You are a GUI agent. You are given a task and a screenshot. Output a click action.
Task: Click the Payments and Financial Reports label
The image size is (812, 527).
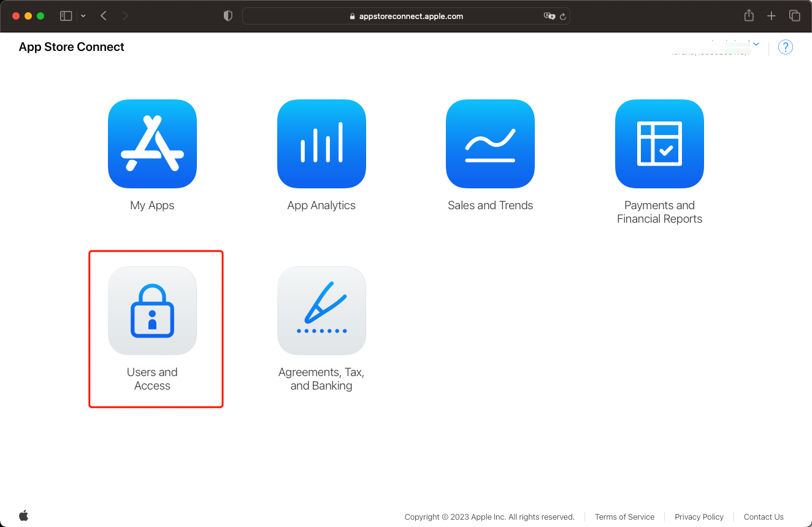tap(659, 212)
